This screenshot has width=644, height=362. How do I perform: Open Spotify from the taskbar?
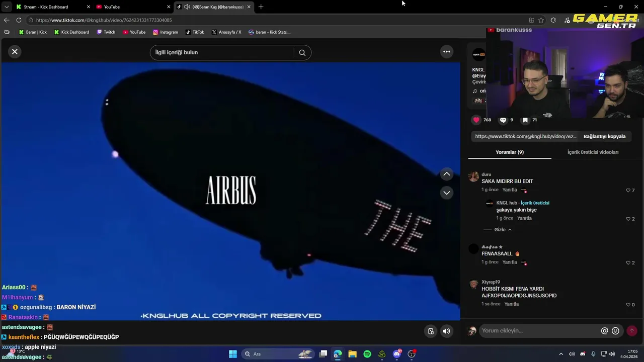coord(367,354)
